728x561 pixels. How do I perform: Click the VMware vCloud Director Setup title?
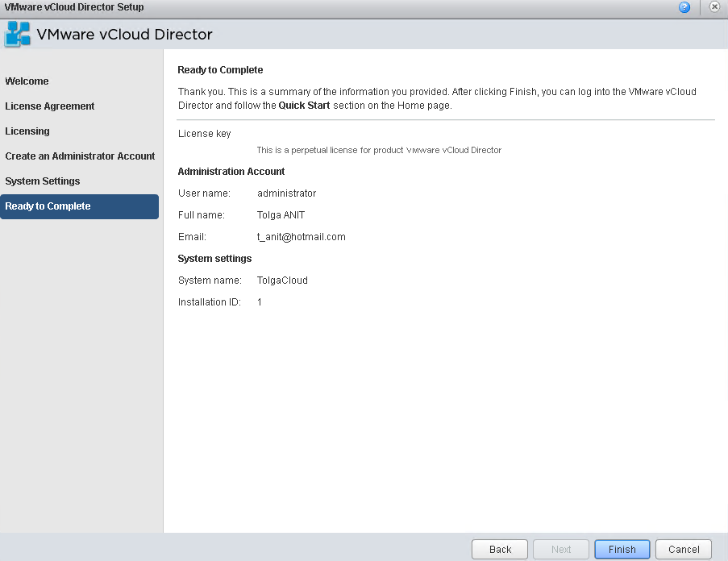[x=74, y=7]
